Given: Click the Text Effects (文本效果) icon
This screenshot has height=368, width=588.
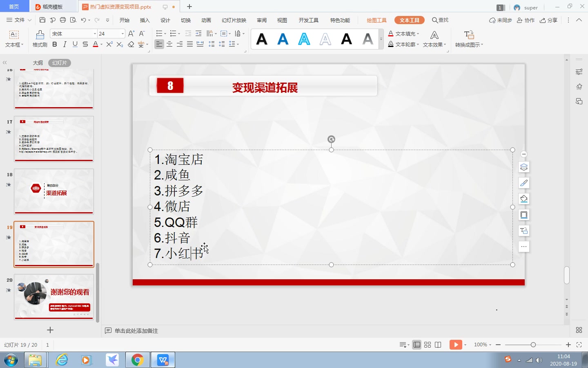Looking at the screenshot, I should pyautogui.click(x=434, y=35).
